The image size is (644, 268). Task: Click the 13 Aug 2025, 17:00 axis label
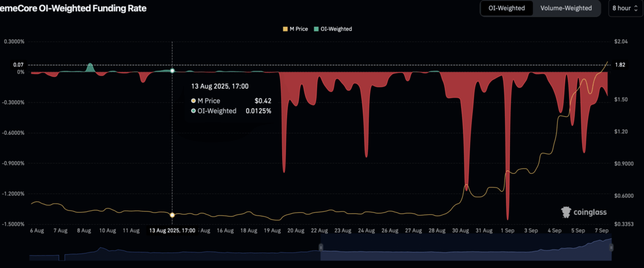[x=171, y=230]
